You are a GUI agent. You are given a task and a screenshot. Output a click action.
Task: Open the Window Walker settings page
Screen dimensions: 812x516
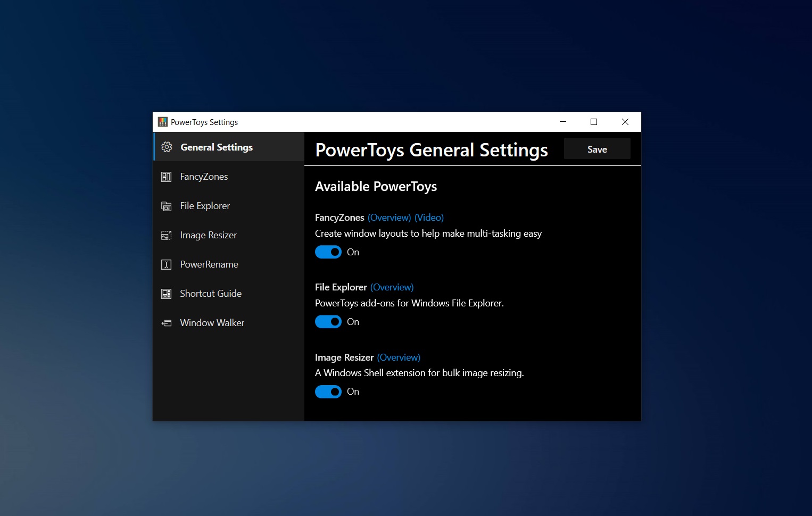point(212,322)
